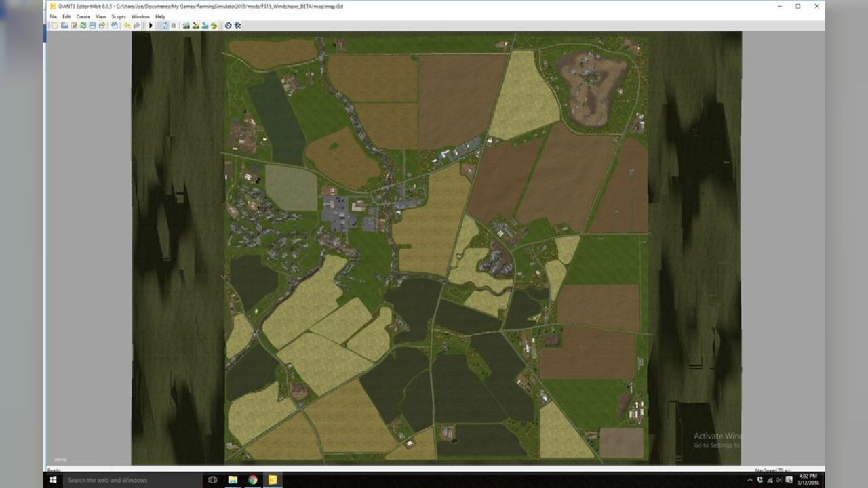Image resolution: width=868 pixels, height=488 pixels.
Task: Open the Create menu
Action: [83, 16]
